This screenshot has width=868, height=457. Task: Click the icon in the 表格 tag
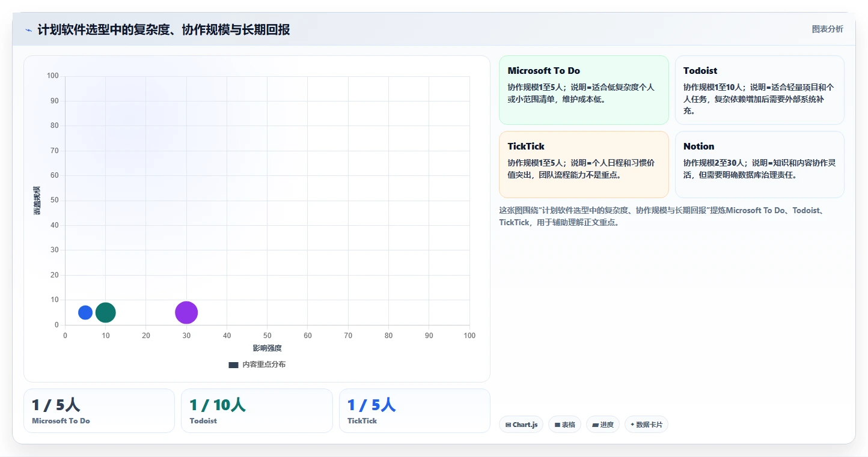[557, 425]
